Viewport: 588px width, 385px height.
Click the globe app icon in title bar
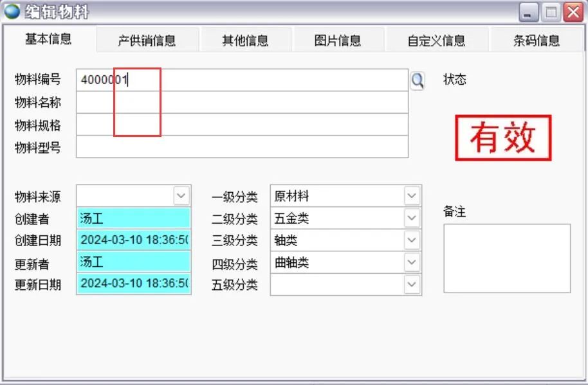[x=12, y=11]
